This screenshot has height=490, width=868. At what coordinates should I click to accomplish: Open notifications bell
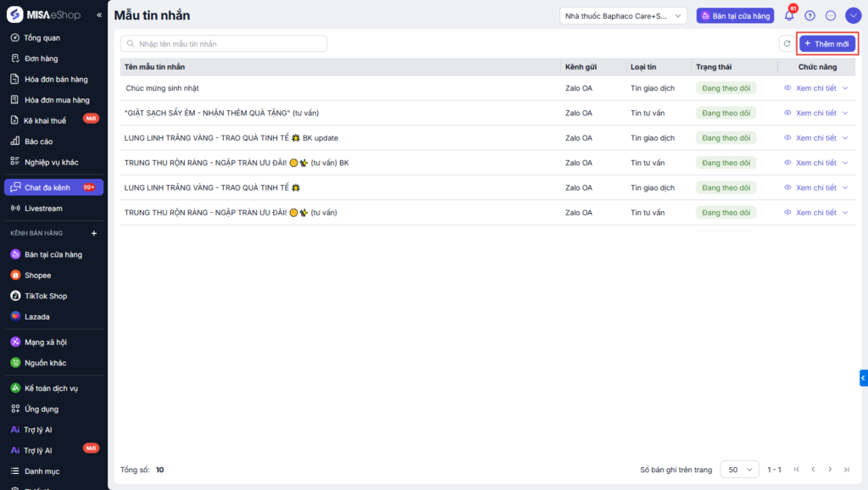click(x=789, y=15)
